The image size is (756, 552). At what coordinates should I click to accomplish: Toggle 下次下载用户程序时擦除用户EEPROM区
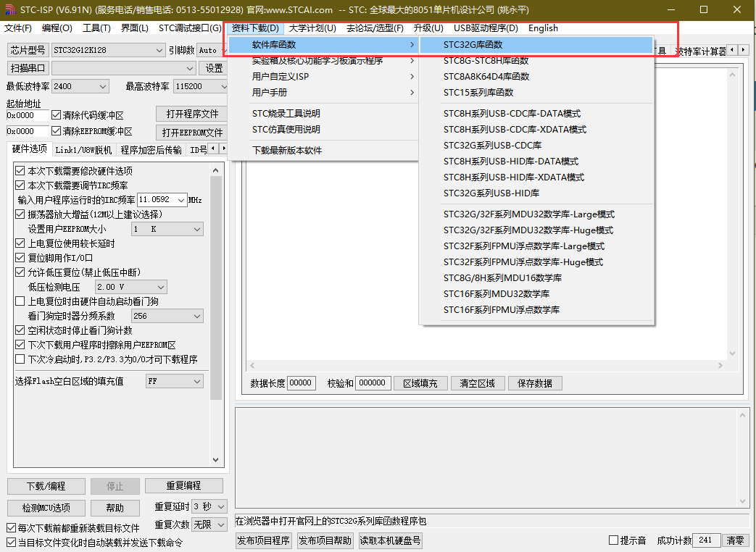tap(20, 344)
